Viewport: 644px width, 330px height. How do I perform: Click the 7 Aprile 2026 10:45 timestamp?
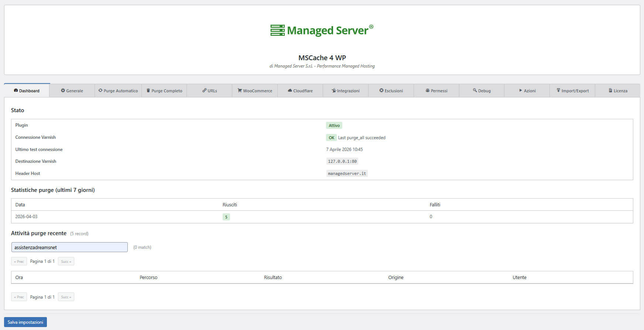[x=345, y=149]
